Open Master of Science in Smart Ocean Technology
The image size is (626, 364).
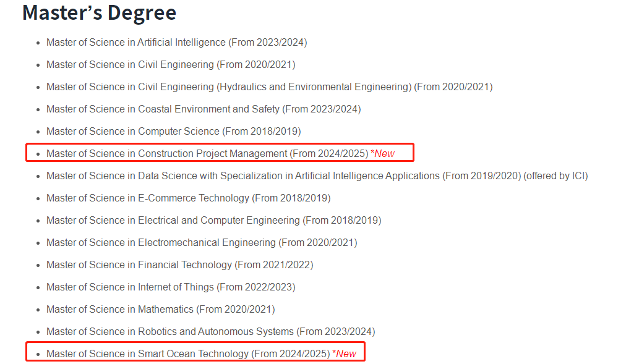coord(147,354)
